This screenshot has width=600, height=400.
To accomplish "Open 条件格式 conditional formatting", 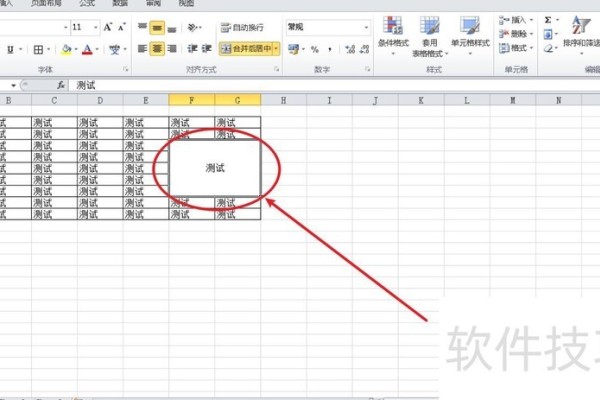I will pos(393,36).
